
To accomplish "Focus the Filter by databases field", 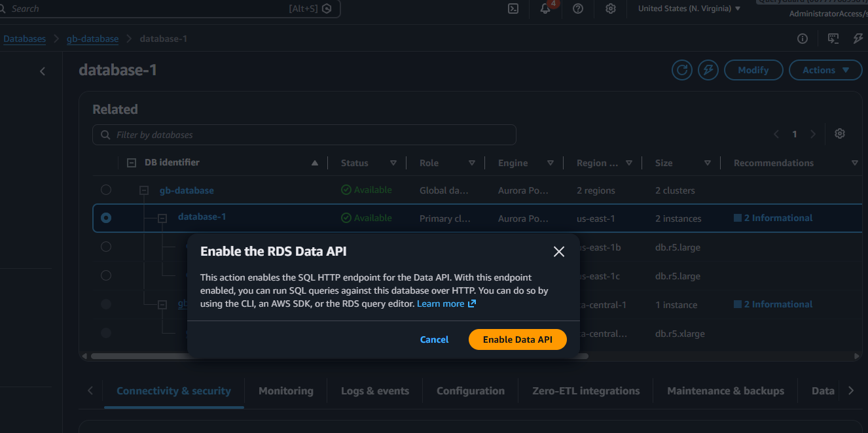I will 304,135.
